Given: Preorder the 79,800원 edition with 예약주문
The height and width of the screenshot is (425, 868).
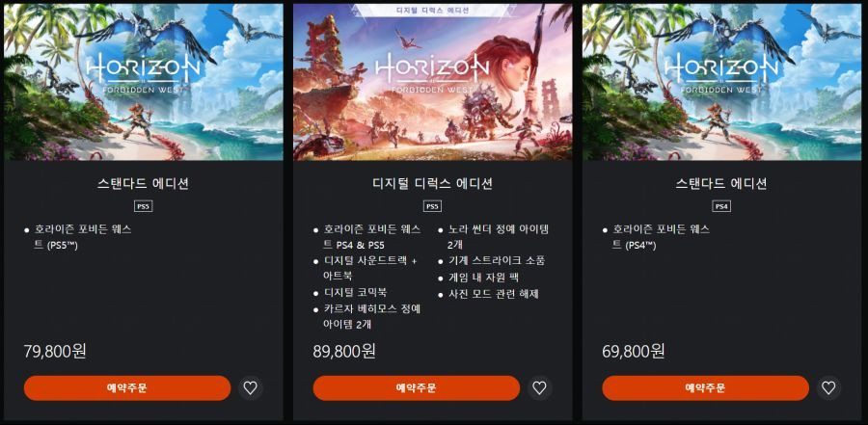Looking at the screenshot, I should click(x=127, y=388).
